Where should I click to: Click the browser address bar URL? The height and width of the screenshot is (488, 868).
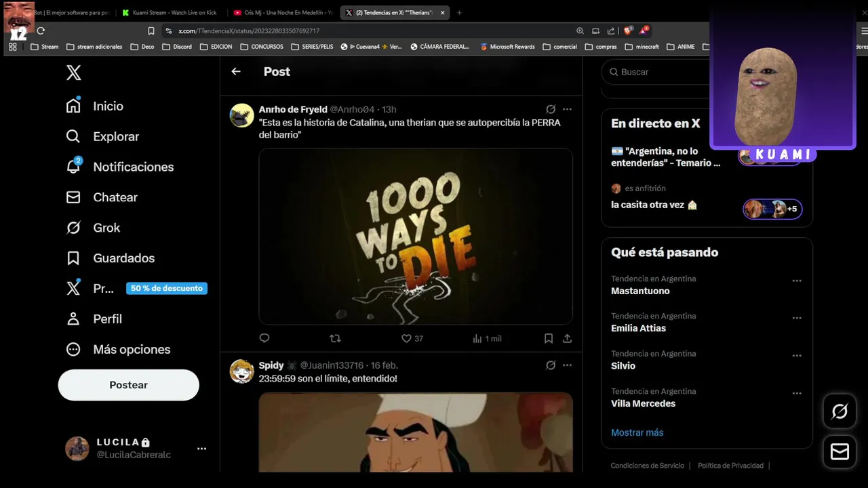tap(249, 30)
